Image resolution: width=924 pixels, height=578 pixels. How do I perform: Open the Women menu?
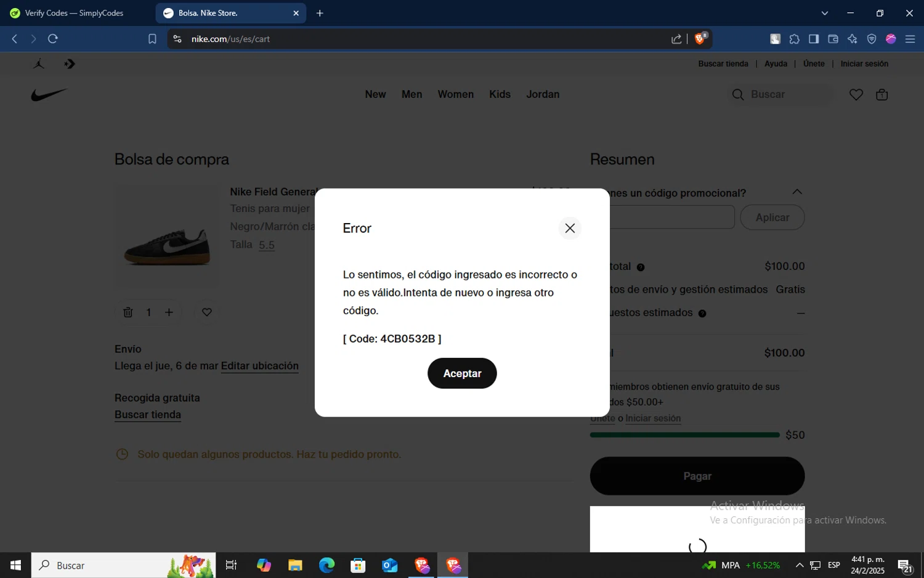pos(455,94)
